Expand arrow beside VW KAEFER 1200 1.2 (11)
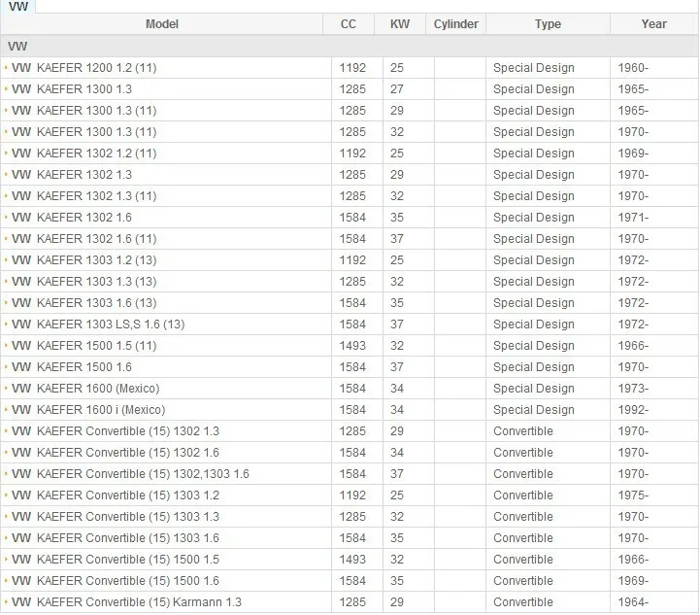 [x=6, y=67]
